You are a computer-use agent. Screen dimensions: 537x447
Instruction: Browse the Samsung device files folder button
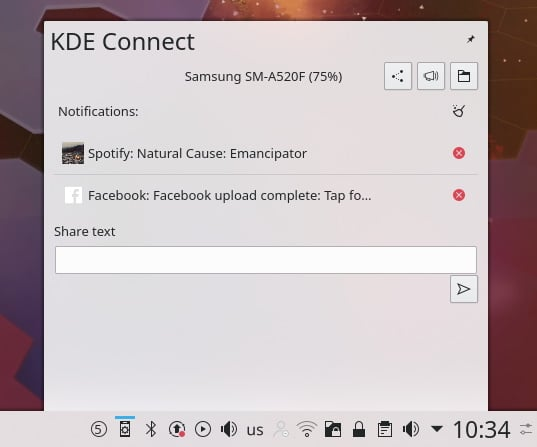(x=464, y=76)
